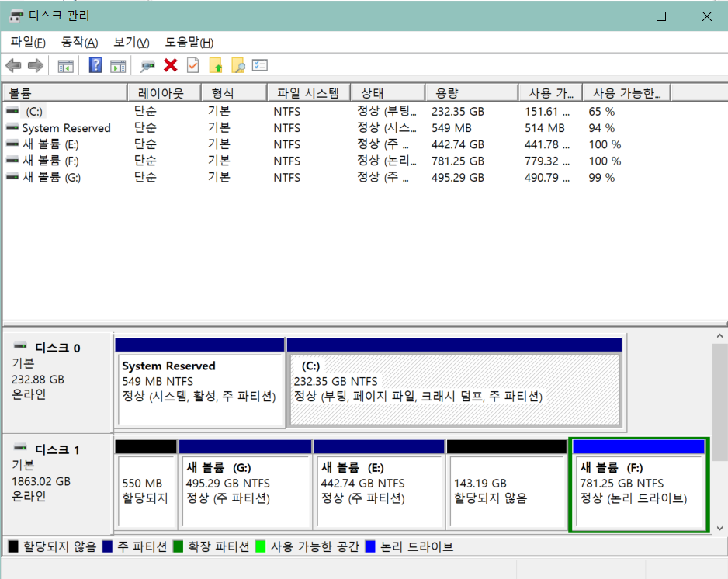Click the rightmost checklist toolbar icon
Image resolution: width=728 pixels, height=579 pixels.
[x=260, y=65]
